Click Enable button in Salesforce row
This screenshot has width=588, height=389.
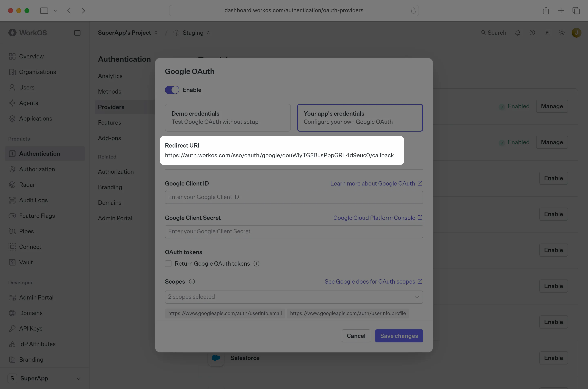tap(553, 358)
